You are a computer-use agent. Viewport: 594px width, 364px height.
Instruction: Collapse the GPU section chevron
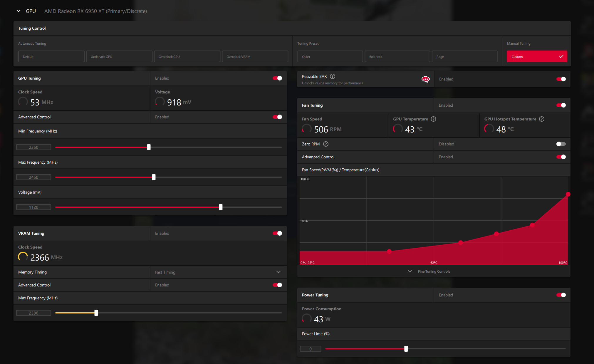click(x=19, y=11)
